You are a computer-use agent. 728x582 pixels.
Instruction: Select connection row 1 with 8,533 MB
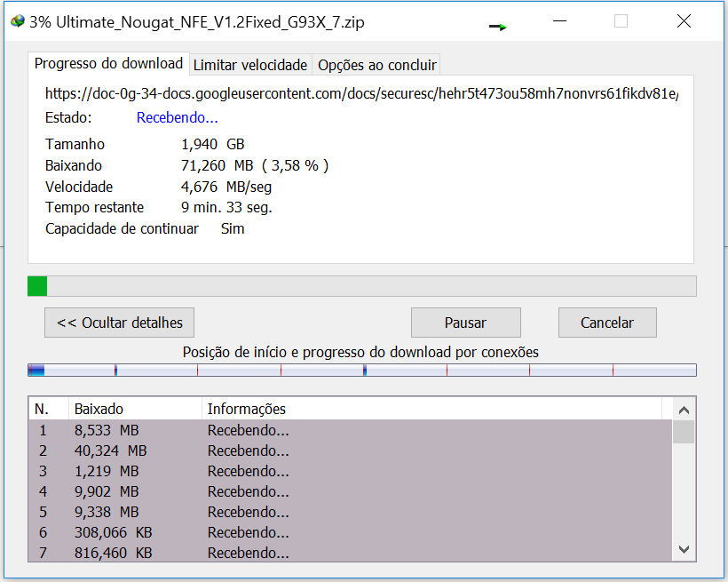point(351,430)
